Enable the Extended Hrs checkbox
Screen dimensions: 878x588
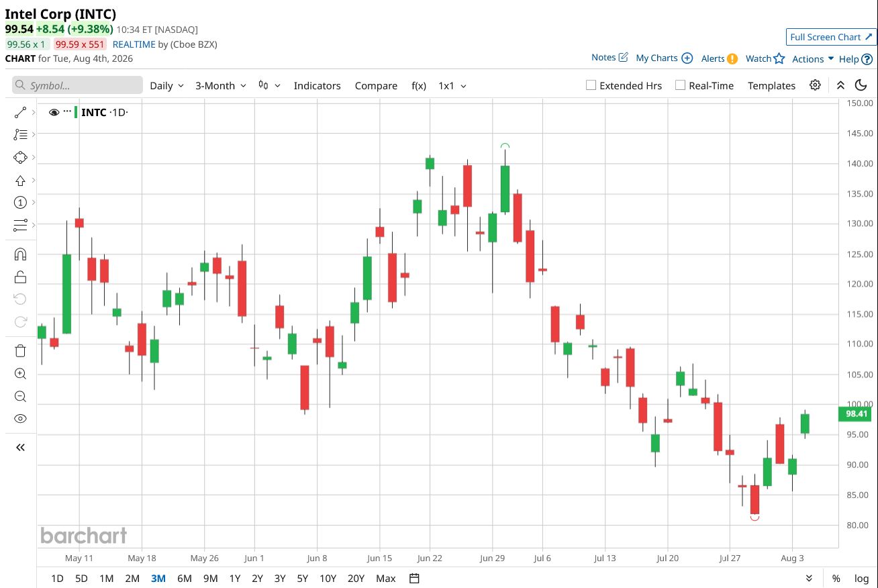[591, 85]
